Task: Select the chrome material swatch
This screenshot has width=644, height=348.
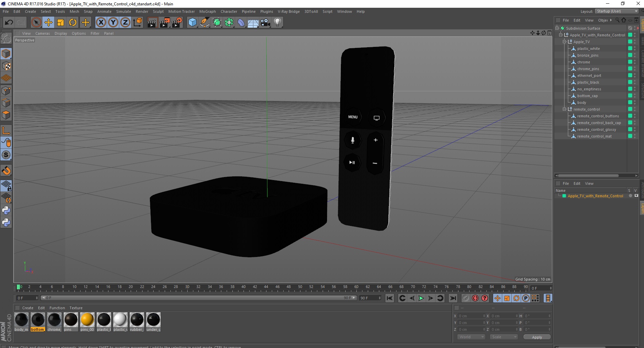Action: [x=54, y=322]
